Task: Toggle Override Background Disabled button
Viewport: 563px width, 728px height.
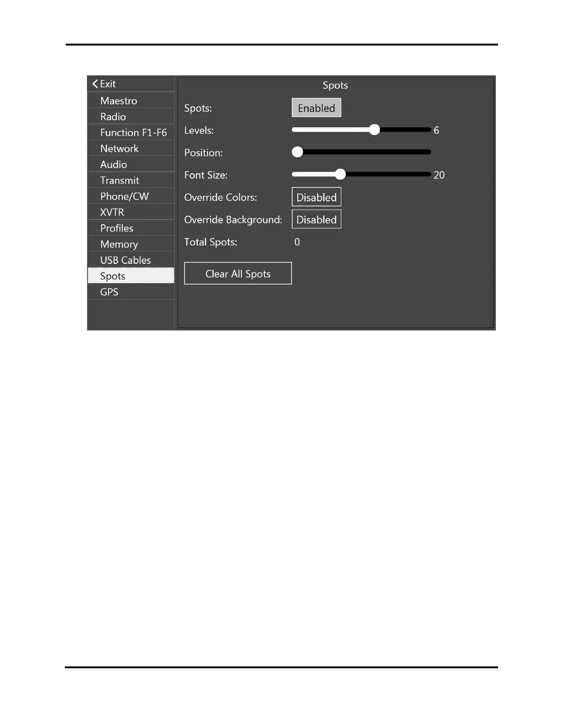Action: point(316,219)
